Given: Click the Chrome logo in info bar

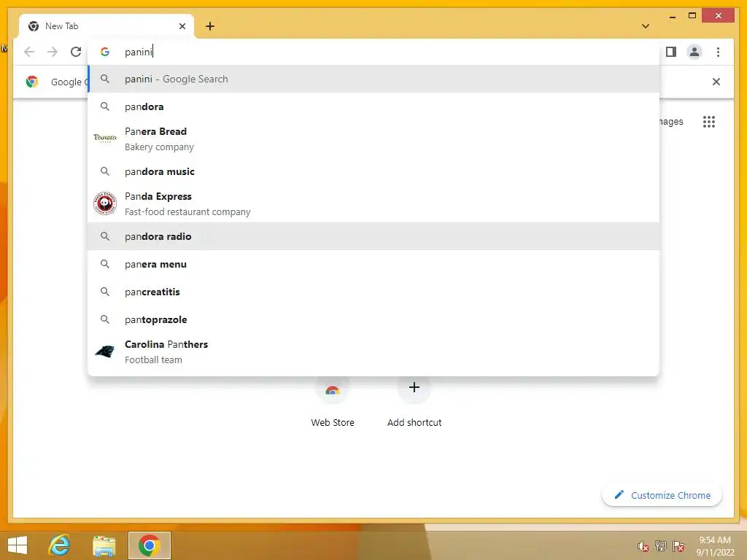Looking at the screenshot, I should click(x=32, y=82).
